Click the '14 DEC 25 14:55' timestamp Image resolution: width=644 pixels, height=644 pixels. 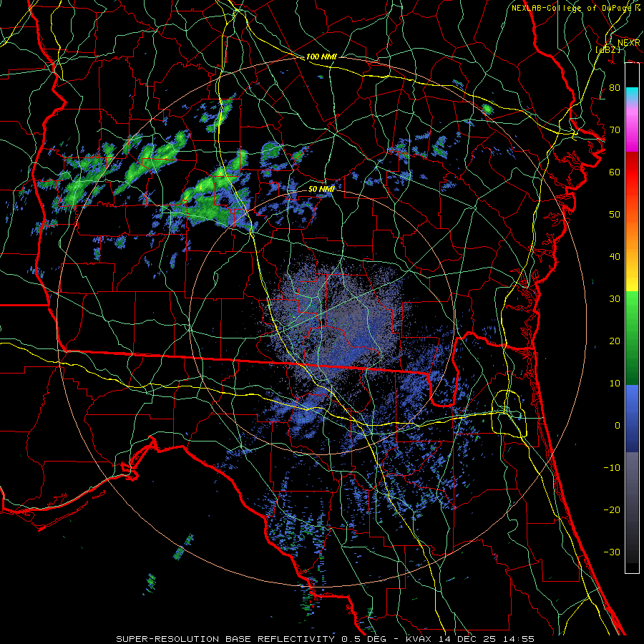coord(487,639)
